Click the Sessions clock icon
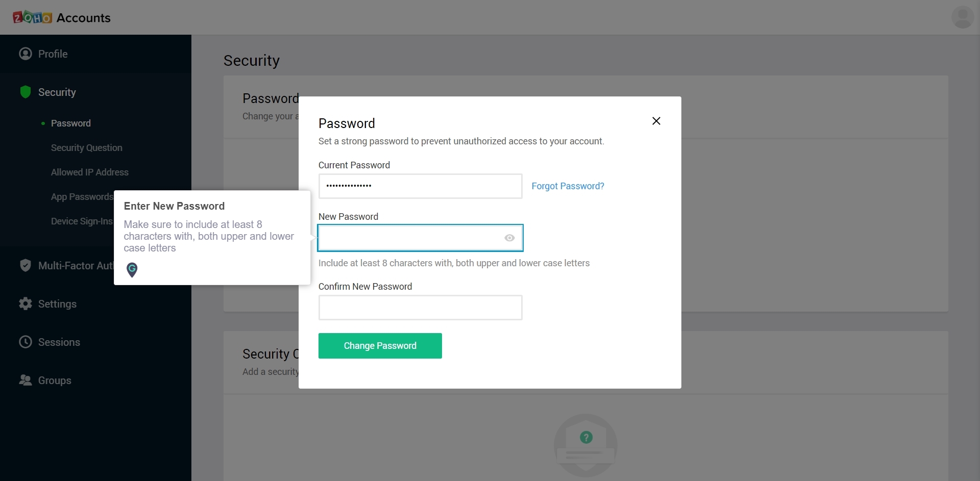 pyautogui.click(x=26, y=342)
